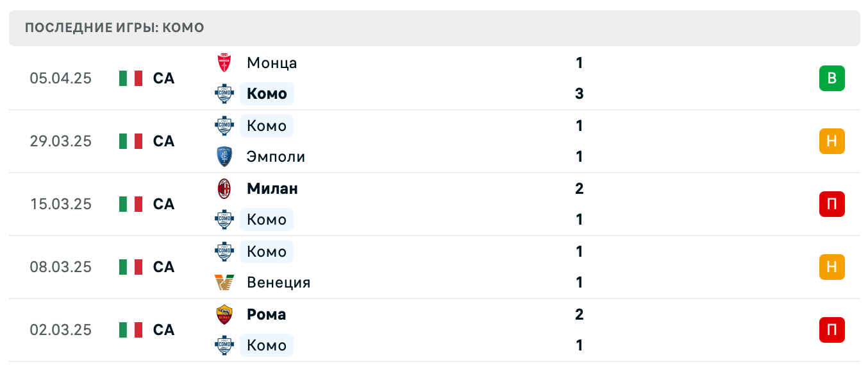
Task: Click the Venezia club crest icon
Action: coord(224,282)
